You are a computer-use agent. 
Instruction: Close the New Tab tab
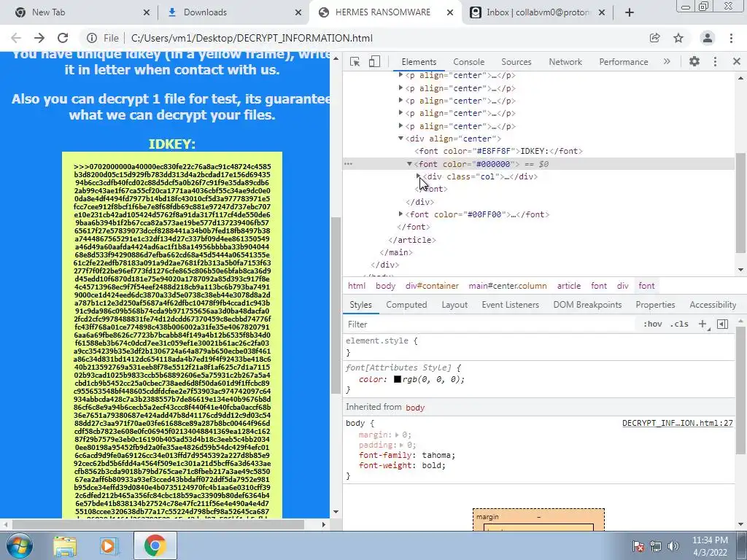coord(147,12)
